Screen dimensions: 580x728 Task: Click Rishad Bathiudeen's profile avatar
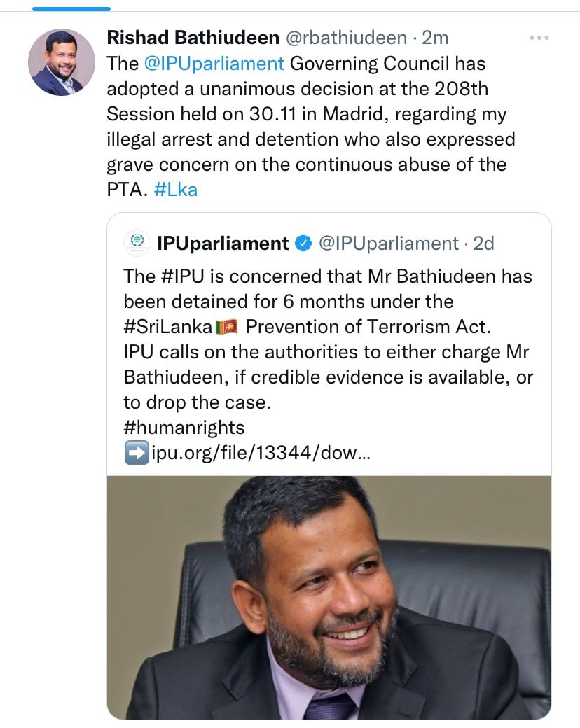[61, 62]
